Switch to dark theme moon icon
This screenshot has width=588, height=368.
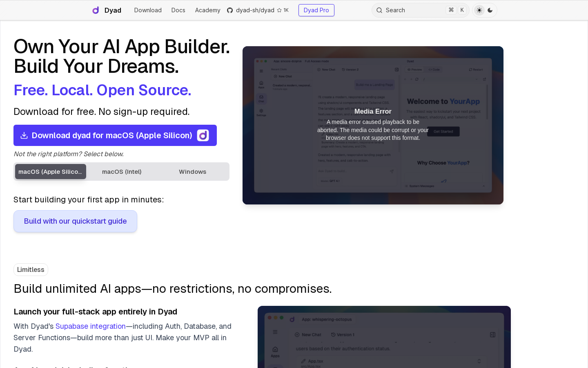(490, 10)
